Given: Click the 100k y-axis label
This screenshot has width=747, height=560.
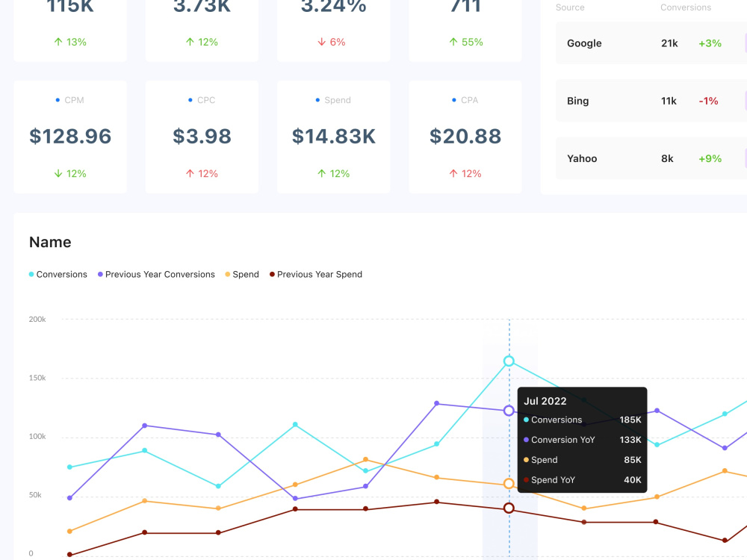Looking at the screenshot, I should pyautogui.click(x=37, y=436).
